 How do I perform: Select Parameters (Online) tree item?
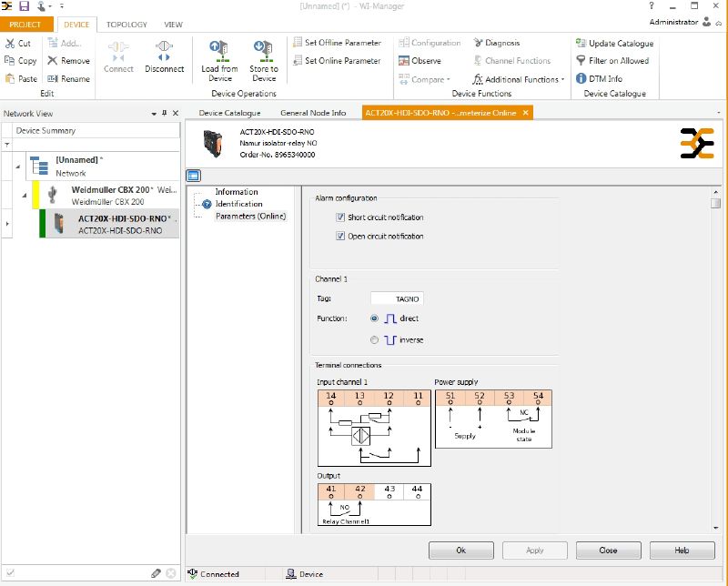(x=251, y=216)
